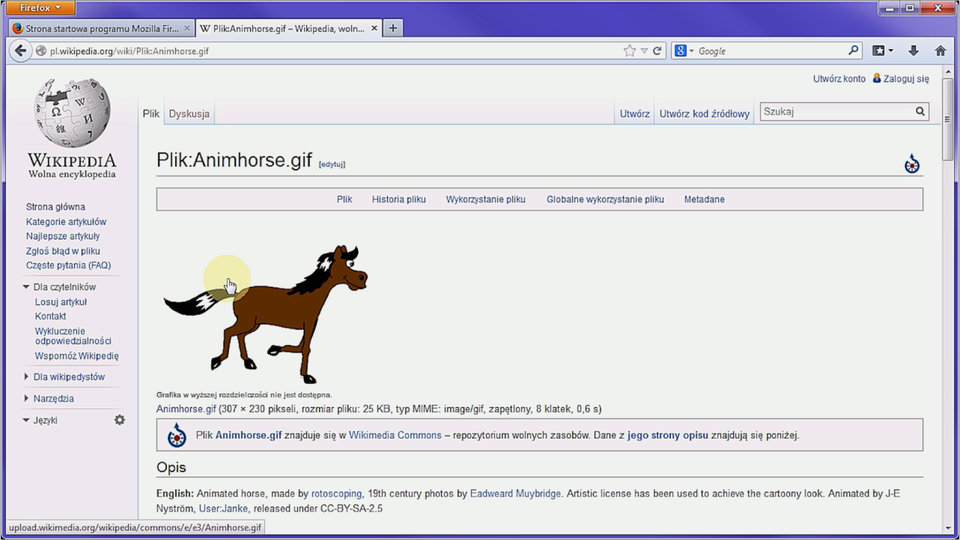This screenshot has height=540, width=960.
Task: Click the Wikipedia globe logo
Action: 72,113
